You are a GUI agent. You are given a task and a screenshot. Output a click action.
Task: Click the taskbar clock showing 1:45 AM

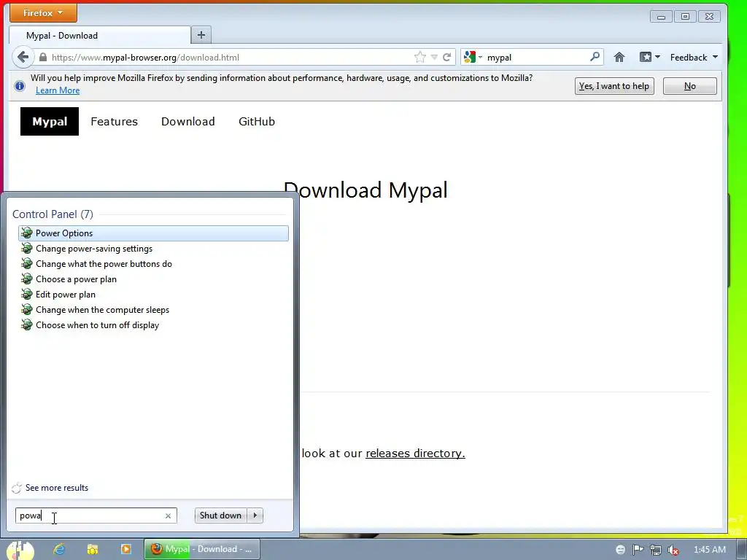(x=709, y=550)
